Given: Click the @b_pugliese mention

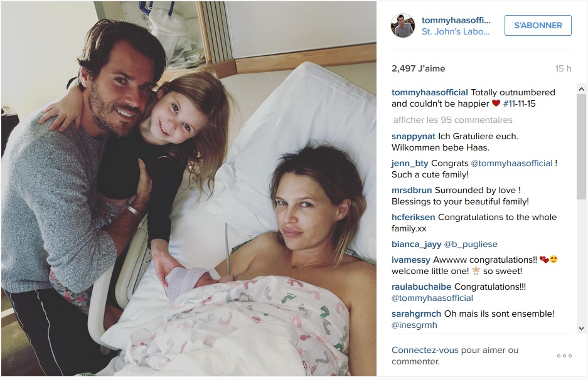Looking at the screenshot, I should pos(471,245).
